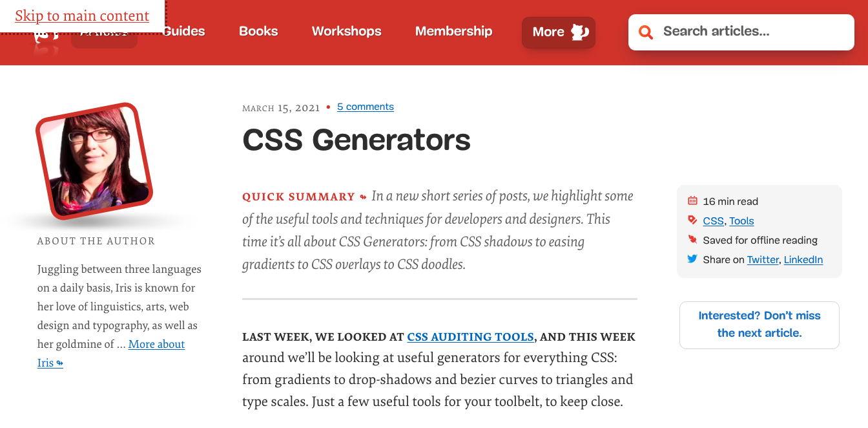The width and height of the screenshot is (868, 428).
Task: Open the Guides navigation item
Action: pos(184,31)
